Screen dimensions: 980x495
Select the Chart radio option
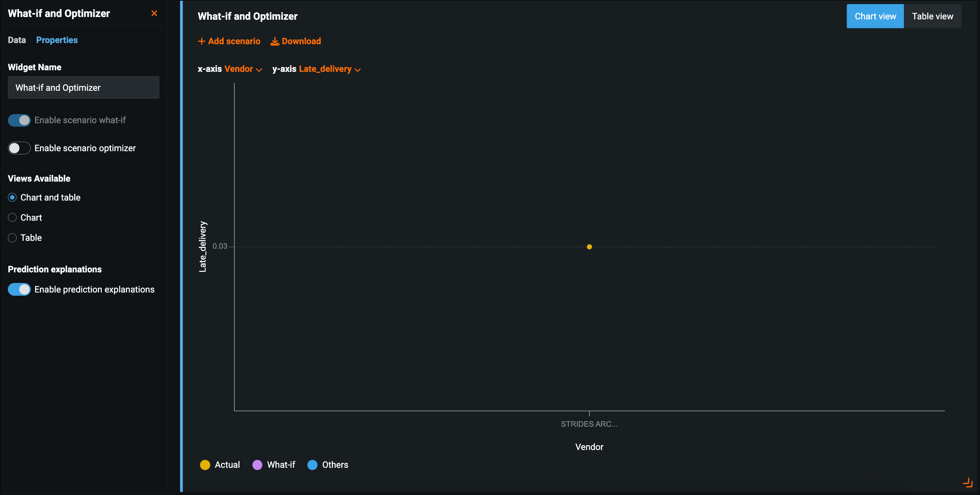12,217
